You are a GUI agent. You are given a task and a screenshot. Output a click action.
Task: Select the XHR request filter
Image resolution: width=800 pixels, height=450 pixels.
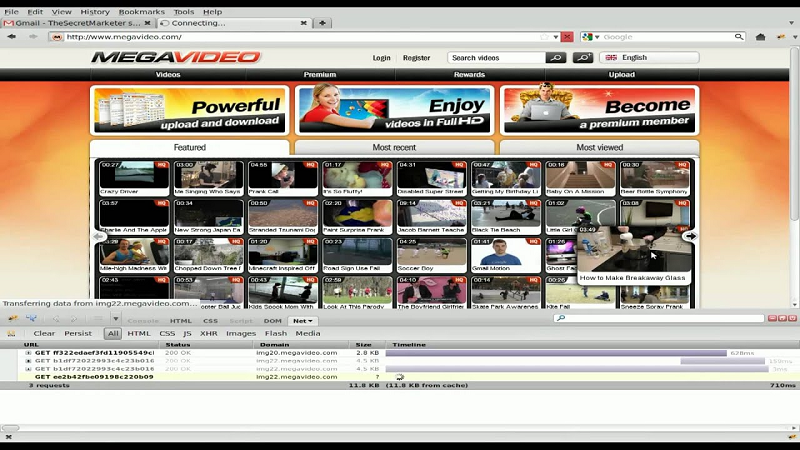[208, 333]
